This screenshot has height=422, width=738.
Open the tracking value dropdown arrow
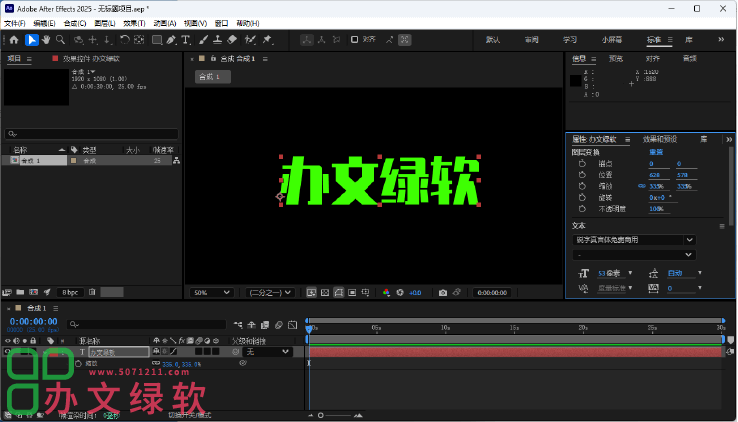coord(700,288)
